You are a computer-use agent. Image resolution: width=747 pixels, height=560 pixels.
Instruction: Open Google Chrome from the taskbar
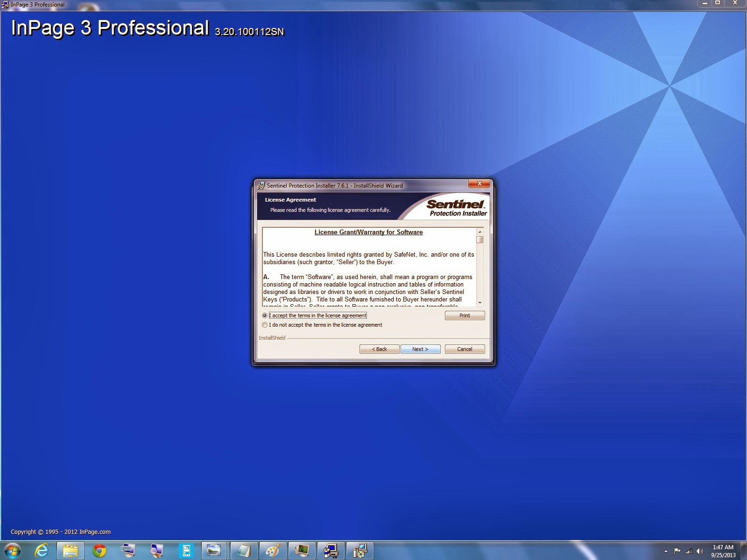point(99,551)
